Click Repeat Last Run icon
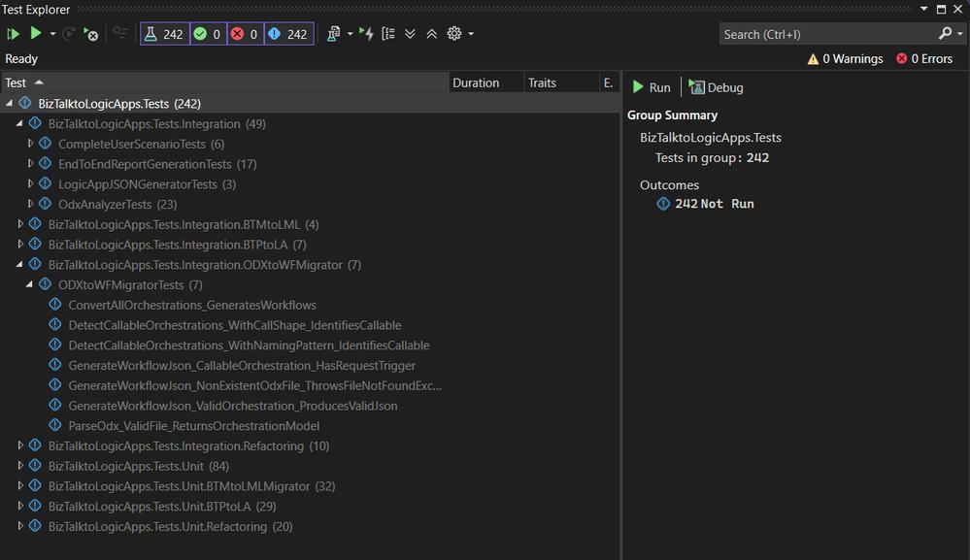The image size is (970, 560). [69, 33]
